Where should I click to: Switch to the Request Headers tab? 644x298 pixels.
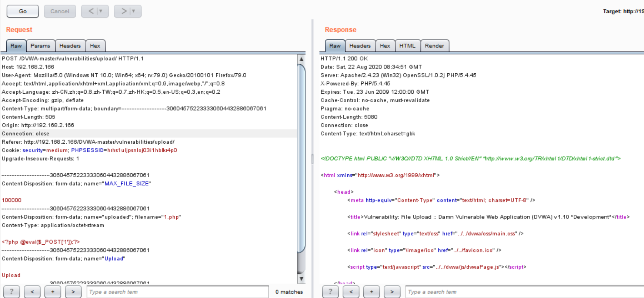tap(70, 46)
